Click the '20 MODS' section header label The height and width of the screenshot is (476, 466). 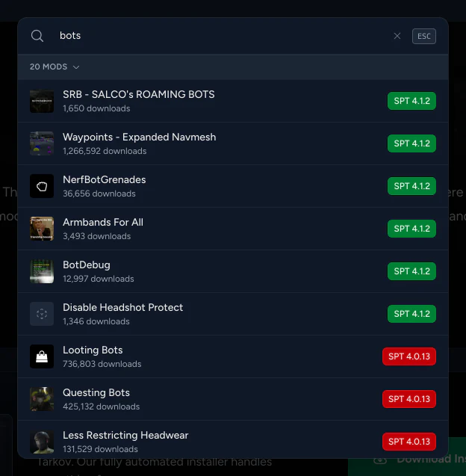[x=49, y=67]
